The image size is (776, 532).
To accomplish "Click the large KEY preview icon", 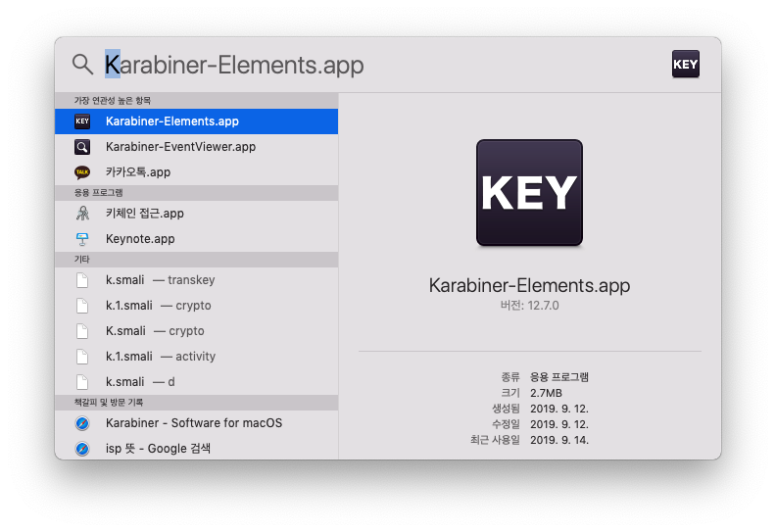I will pyautogui.click(x=529, y=192).
